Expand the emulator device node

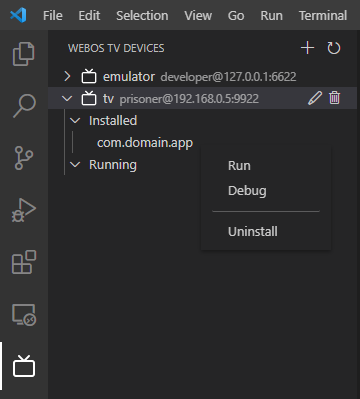point(67,76)
